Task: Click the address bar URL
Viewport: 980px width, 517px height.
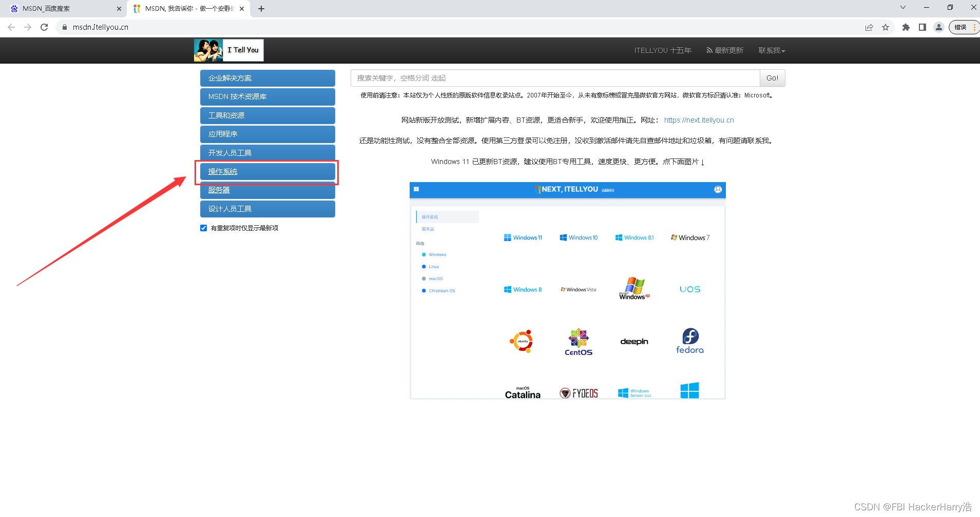Action: (101, 27)
